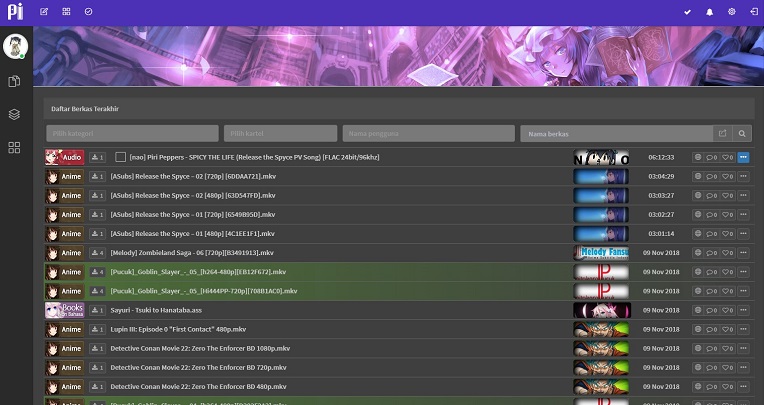Click the uploader banner on Release the Spyce 02 480p row
This screenshot has width=764, height=405.
tap(601, 195)
